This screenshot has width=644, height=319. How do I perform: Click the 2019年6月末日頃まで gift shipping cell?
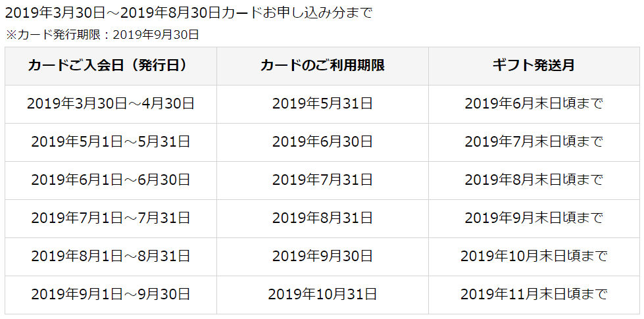pos(533,103)
